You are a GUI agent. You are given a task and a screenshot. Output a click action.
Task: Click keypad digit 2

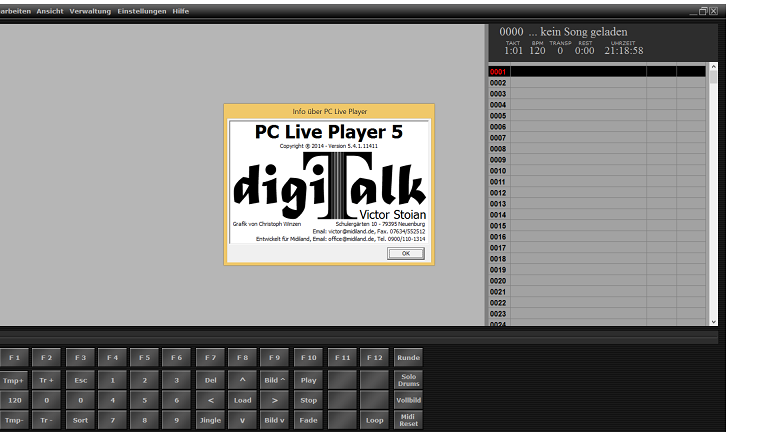point(144,380)
